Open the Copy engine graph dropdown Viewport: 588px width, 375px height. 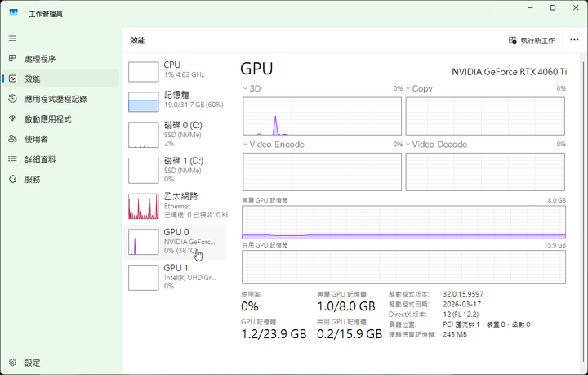pyautogui.click(x=408, y=88)
